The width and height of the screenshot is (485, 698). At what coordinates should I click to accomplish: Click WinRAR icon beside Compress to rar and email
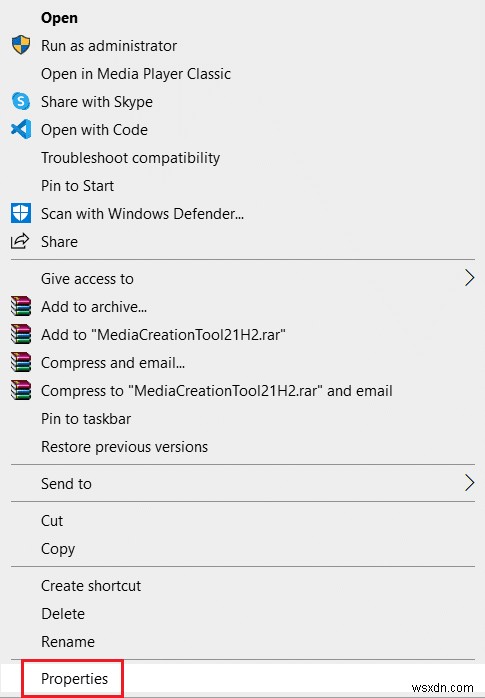click(21, 390)
